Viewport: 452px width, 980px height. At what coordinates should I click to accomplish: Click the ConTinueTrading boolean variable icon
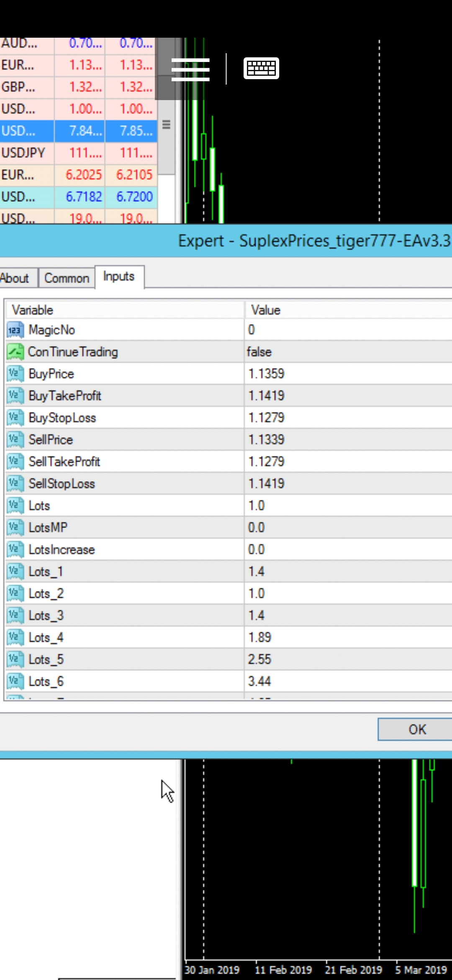15,352
